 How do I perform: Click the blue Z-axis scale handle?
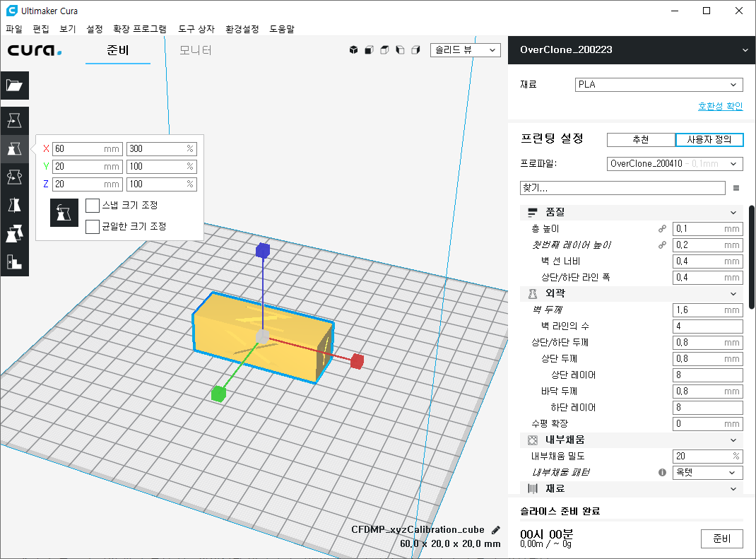coord(263,250)
